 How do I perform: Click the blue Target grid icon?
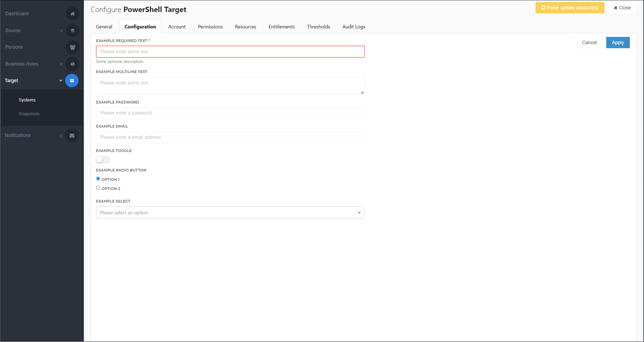coord(72,81)
